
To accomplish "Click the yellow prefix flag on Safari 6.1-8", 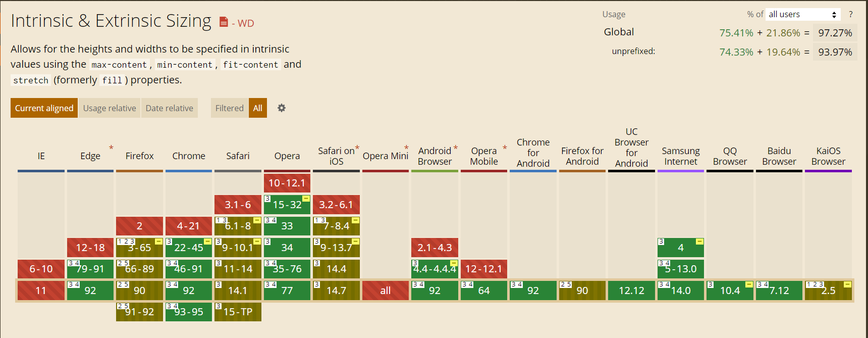I will pos(257,220).
